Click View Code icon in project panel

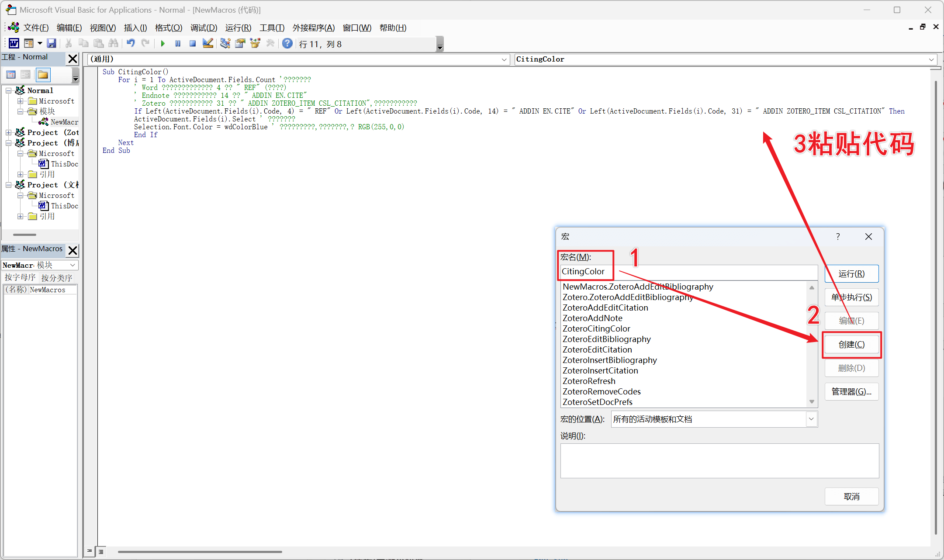[11, 75]
